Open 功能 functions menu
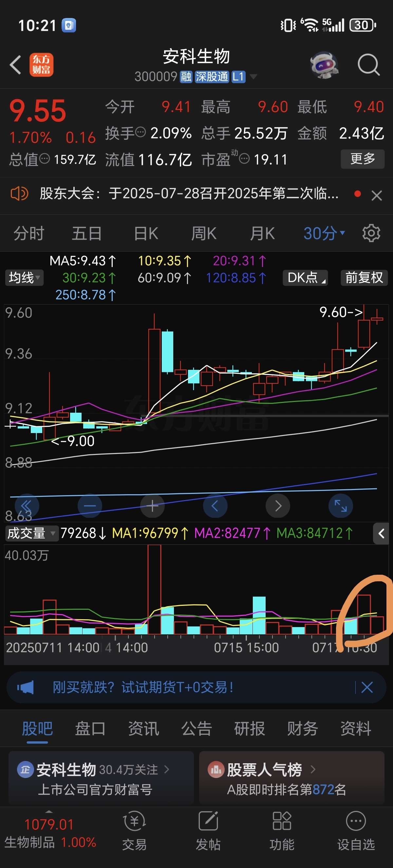This screenshot has width=393, height=868. click(x=282, y=831)
